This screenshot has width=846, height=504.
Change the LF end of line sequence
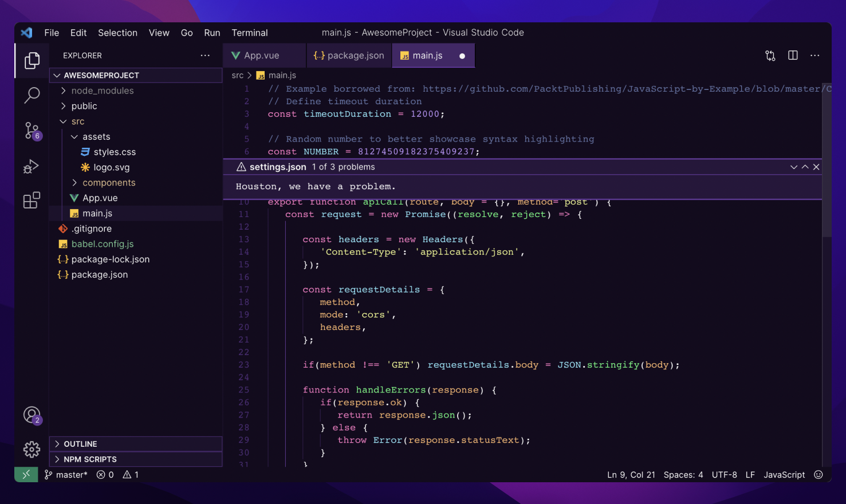click(x=750, y=475)
